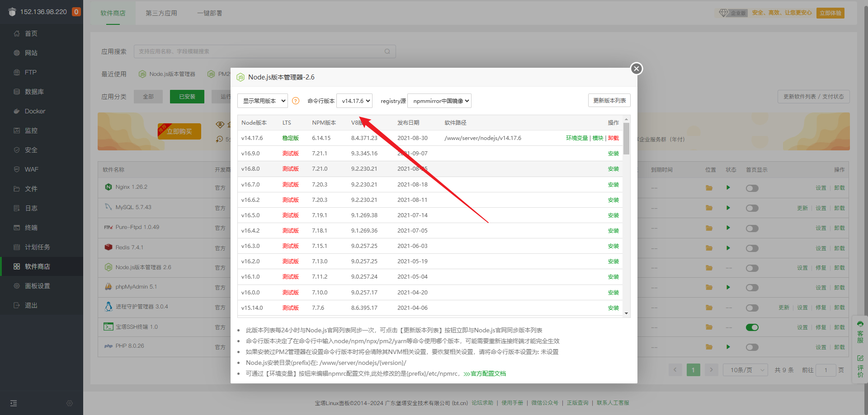Open the 显示常用版本 dropdown

[x=263, y=101]
